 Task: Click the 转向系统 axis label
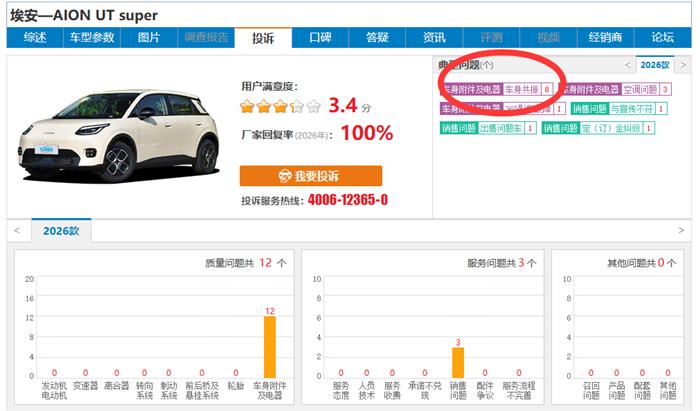click(x=144, y=390)
